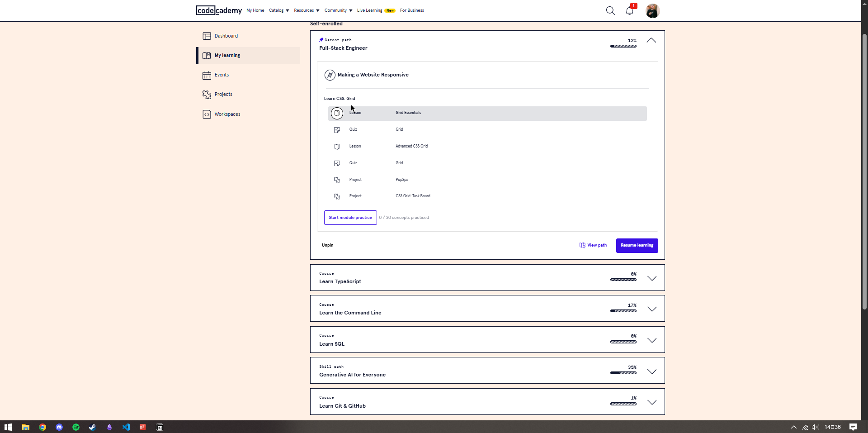Open the Windows action center
The height and width of the screenshot is (433, 868).
click(853, 427)
